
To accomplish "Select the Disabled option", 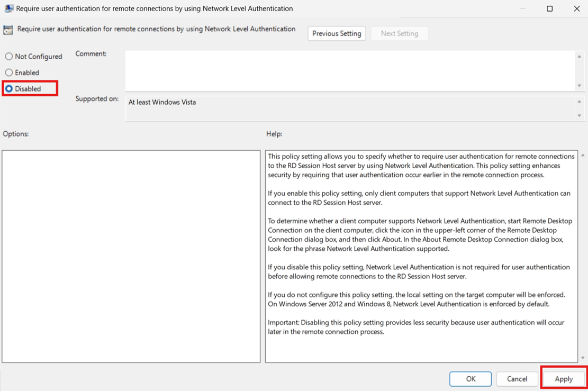I will (x=8, y=88).
